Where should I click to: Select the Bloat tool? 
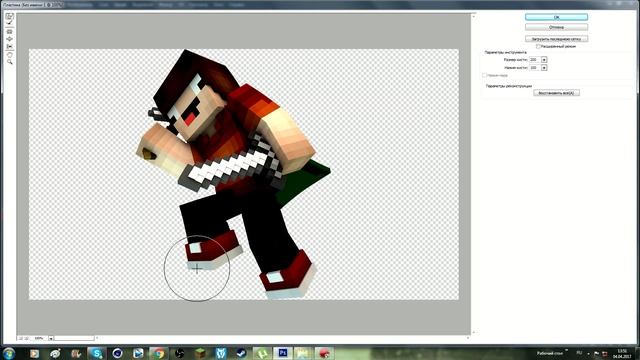tap(9, 39)
